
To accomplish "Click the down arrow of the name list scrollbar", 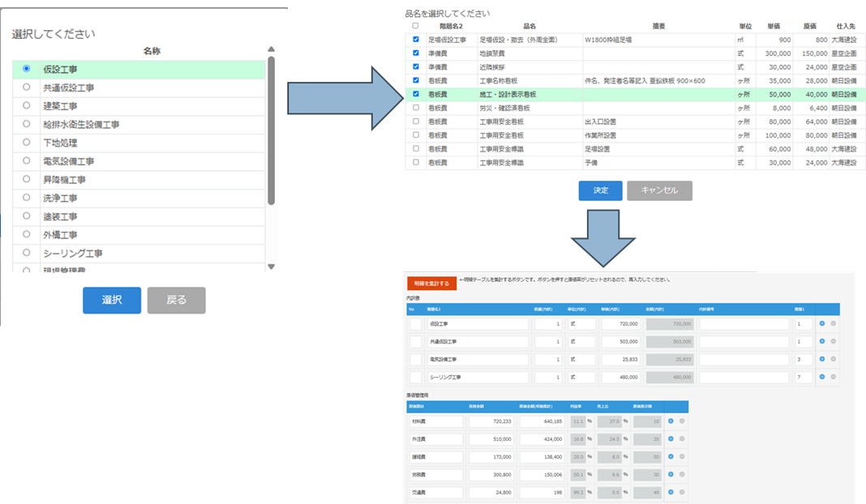I will click(271, 267).
